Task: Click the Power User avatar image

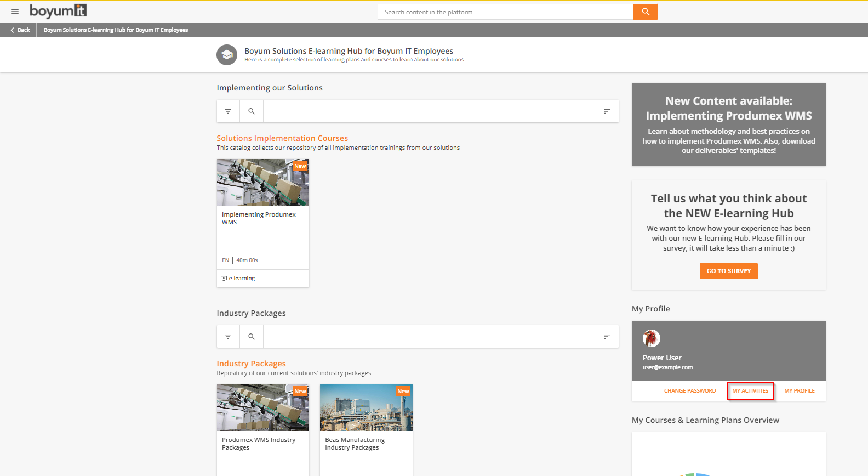Action: tap(652, 338)
